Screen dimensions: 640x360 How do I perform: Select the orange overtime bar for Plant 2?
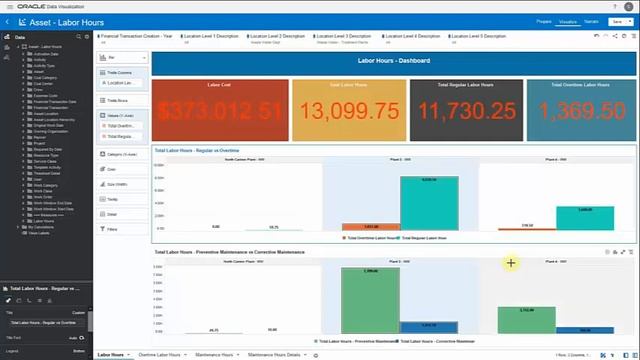click(371, 227)
